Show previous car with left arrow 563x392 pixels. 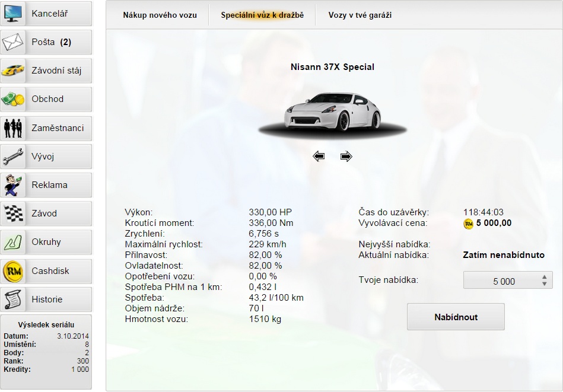point(319,157)
